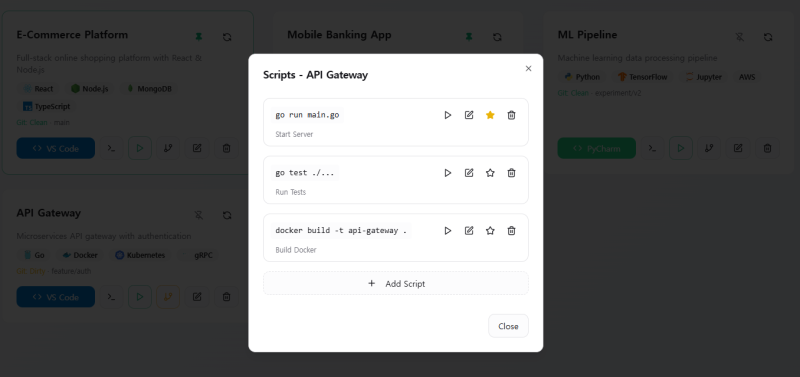Pin the ML Pipeline card
Image resolution: width=800 pixels, height=377 pixels.
(x=740, y=37)
